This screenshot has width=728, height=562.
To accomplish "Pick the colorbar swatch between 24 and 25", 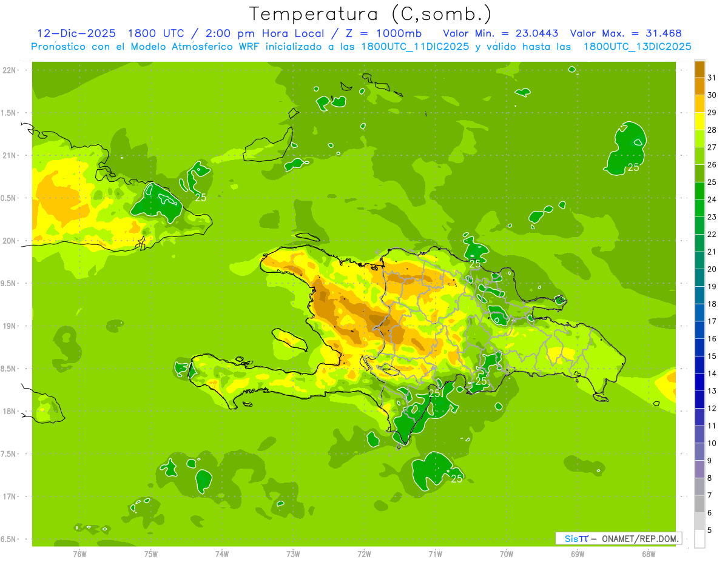I will coord(699,190).
